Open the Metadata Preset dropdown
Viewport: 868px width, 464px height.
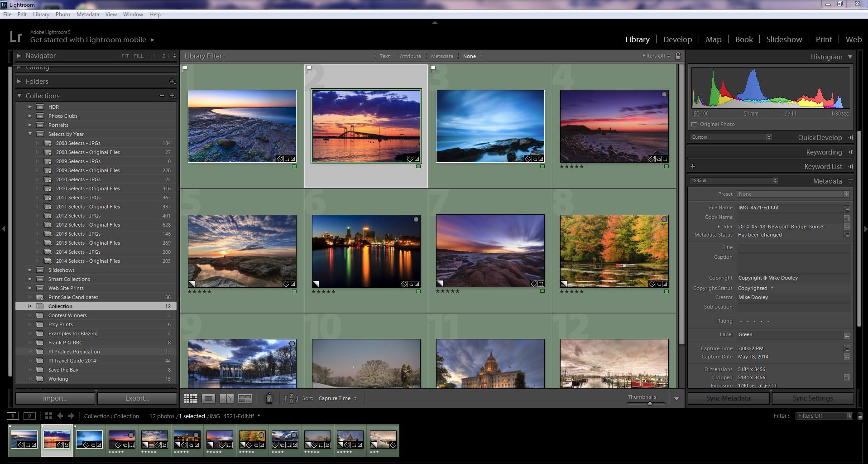tap(793, 194)
